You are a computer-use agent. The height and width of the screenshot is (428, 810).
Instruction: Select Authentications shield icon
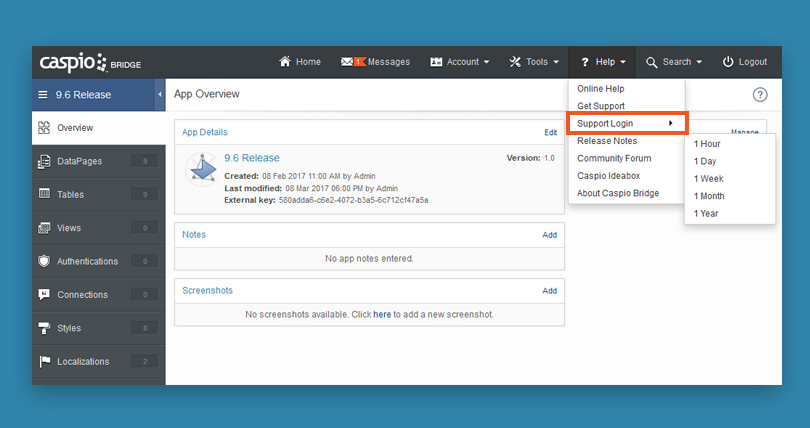click(x=44, y=261)
